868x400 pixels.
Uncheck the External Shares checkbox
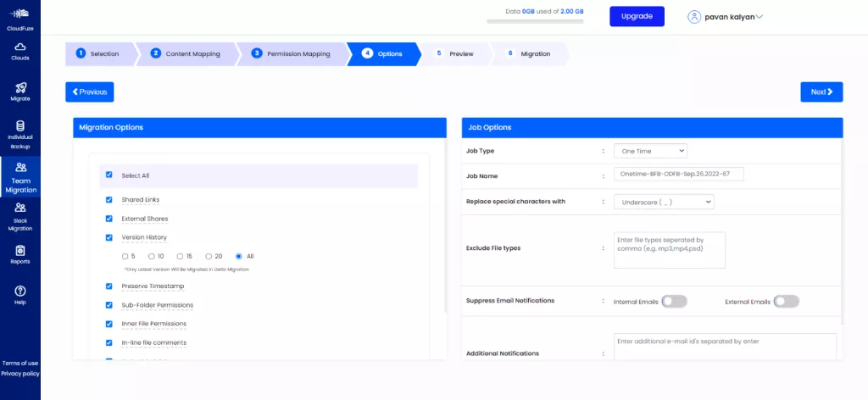click(x=109, y=219)
